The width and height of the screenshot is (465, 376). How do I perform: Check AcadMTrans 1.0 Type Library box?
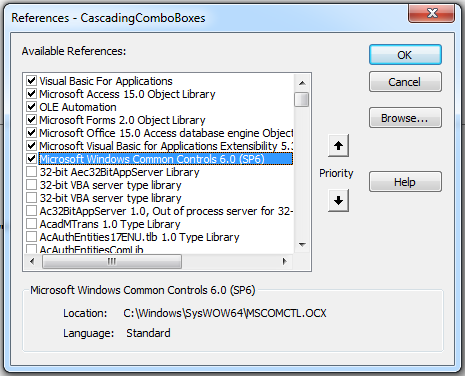(31, 224)
